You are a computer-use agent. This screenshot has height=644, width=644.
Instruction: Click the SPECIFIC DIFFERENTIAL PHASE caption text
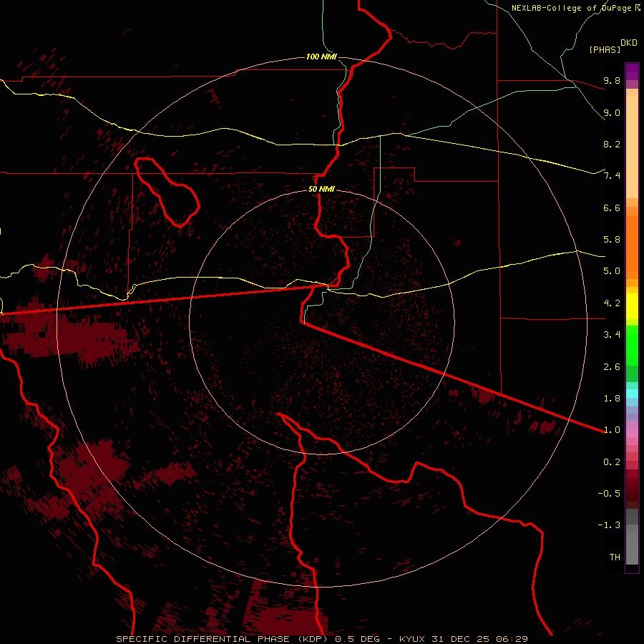click(204, 639)
